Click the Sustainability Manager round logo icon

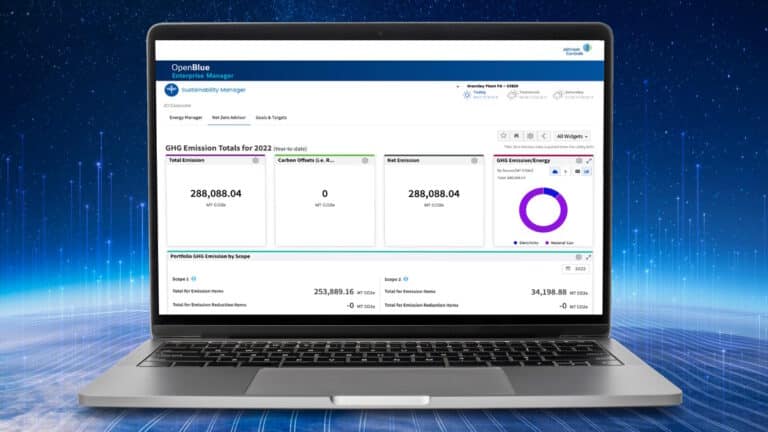click(x=171, y=90)
